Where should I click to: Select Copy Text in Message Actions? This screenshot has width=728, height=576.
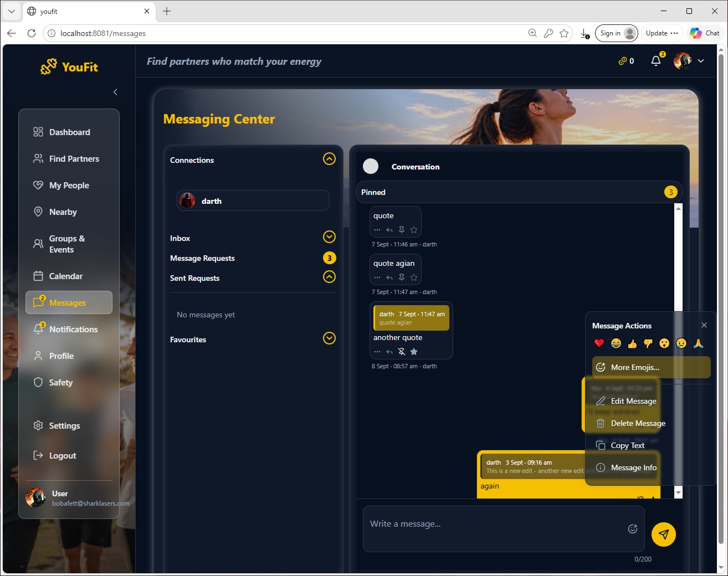652,445
